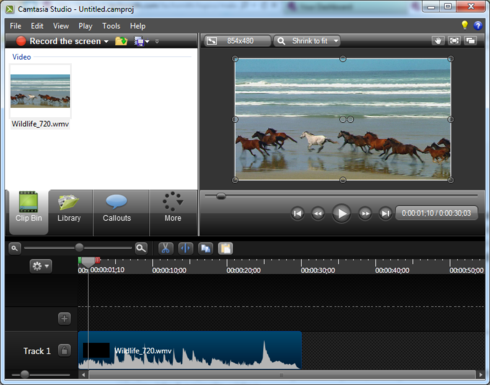Add a new track with plus button

click(64, 318)
